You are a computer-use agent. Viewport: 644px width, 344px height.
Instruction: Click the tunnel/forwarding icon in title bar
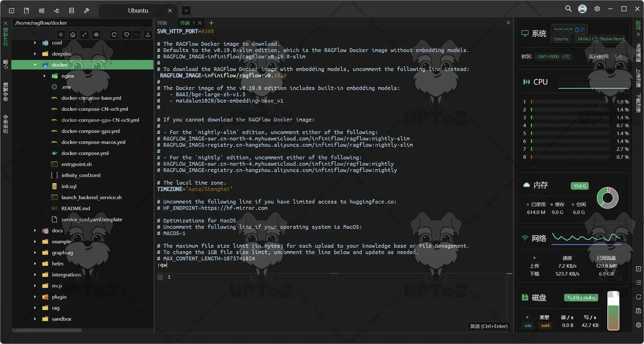pos(57,10)
